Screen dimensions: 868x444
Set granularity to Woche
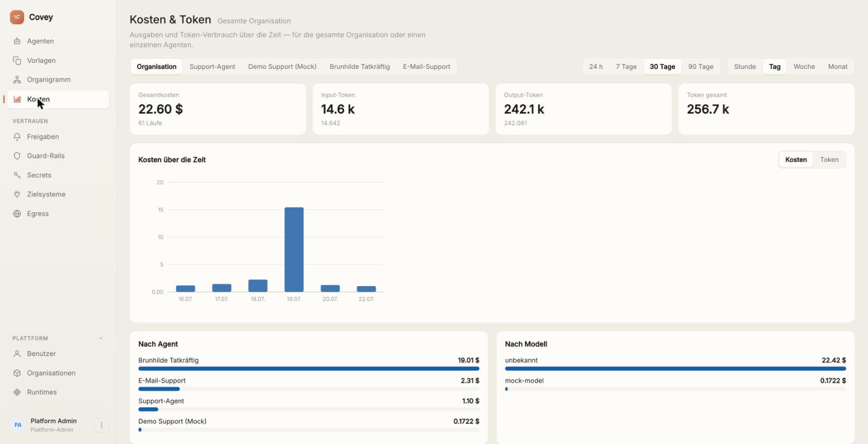click(804, 67)
